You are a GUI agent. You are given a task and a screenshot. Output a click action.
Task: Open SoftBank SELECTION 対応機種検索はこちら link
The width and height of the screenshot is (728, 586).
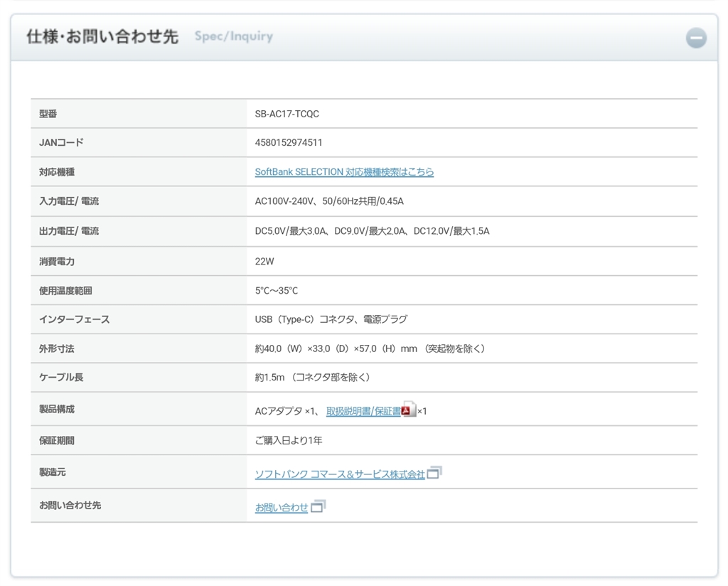(x=344, y=172)
